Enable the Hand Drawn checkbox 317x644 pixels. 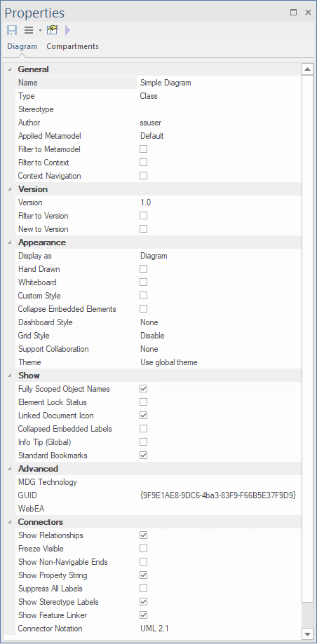144,269
